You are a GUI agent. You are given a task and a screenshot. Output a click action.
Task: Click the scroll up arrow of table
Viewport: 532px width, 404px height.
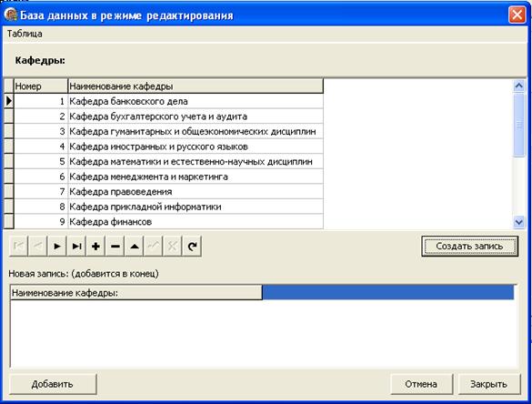click(518, 86)
